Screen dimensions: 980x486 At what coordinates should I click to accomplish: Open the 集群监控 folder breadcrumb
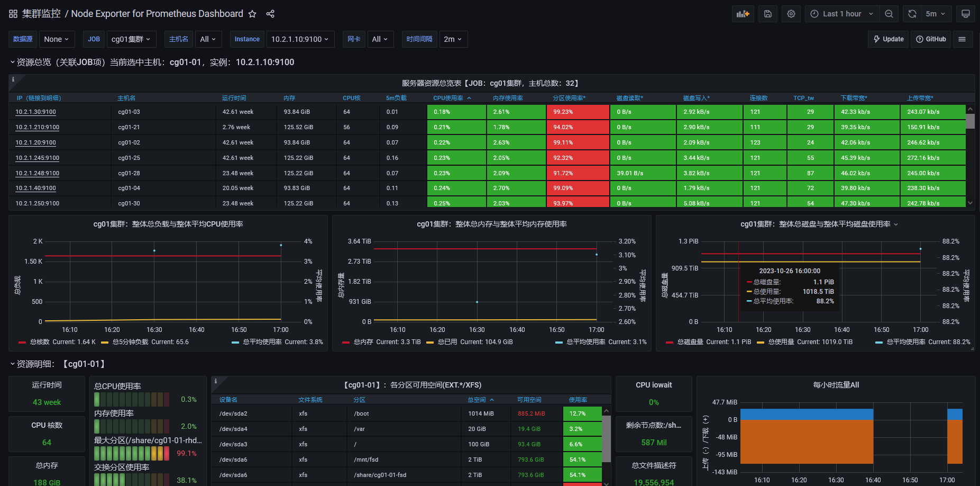41,14
